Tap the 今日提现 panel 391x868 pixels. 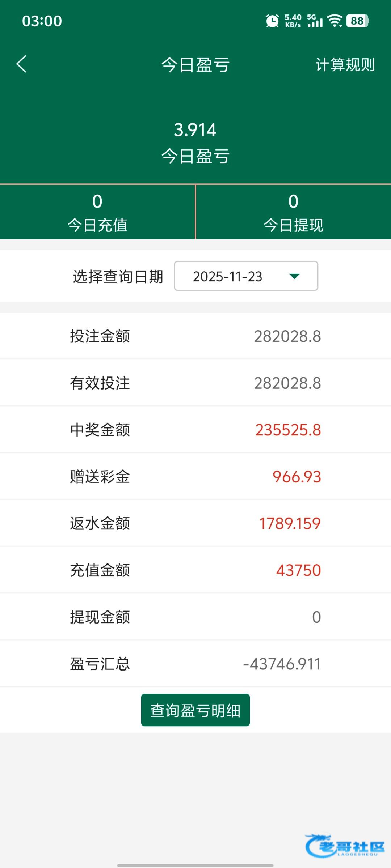pyautogui.click(x=293, y=212)
